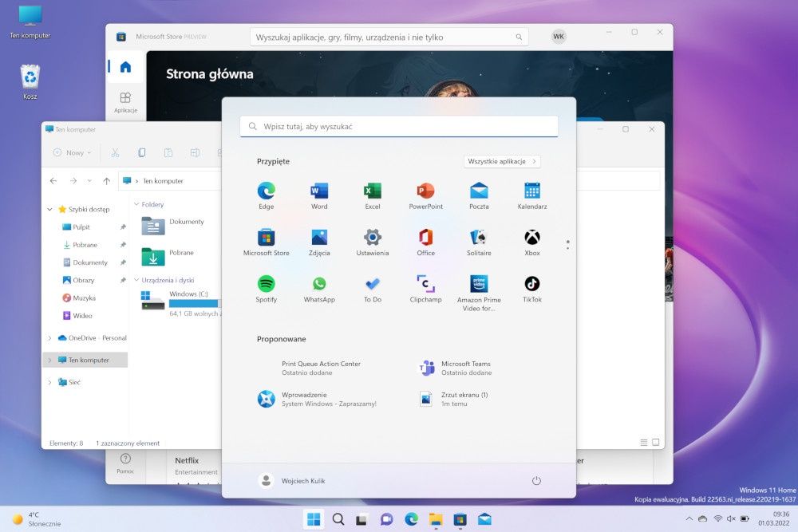This screenshot has height=532, width=798.
Task: Open Microsoft Store pinned in Start menu
Action: click(x=267, y=242)
